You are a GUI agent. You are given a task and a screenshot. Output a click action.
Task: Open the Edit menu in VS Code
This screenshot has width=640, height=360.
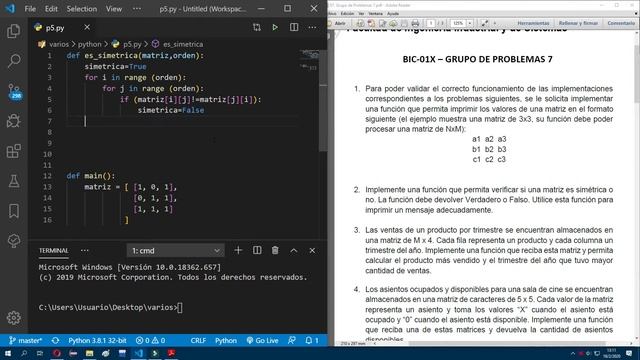pos(51,9)
